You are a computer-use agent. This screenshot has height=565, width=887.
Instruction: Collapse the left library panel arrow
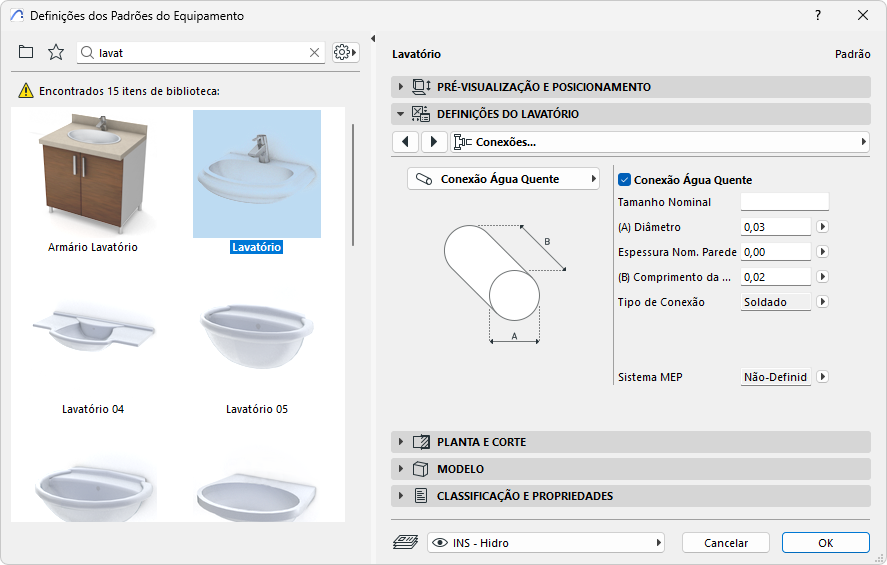pos(373,39)
